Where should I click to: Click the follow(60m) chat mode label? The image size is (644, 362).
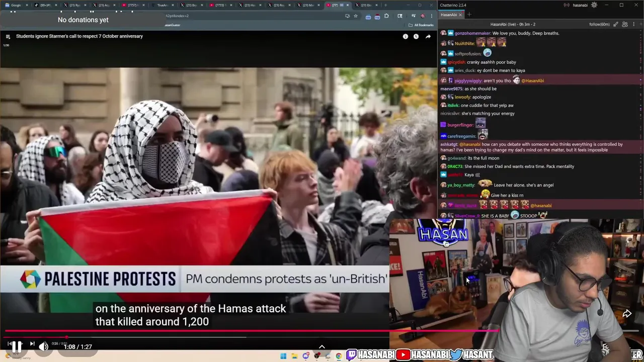click(599, 24)
